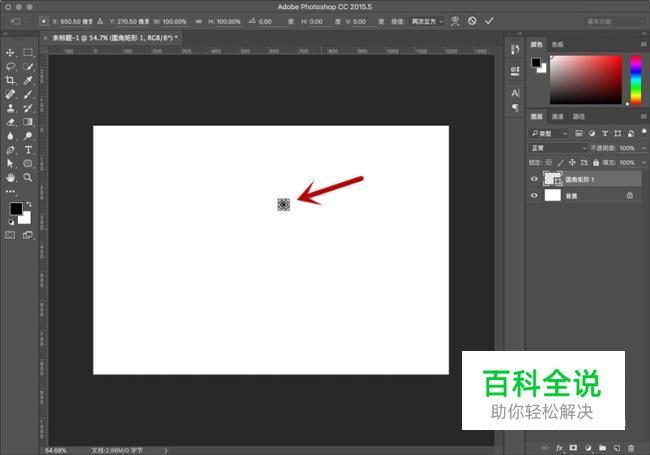Viewport: 650px width, 455px height.
Task: Select the Rounded Rectangle shape tool
Action: (28, 163)
